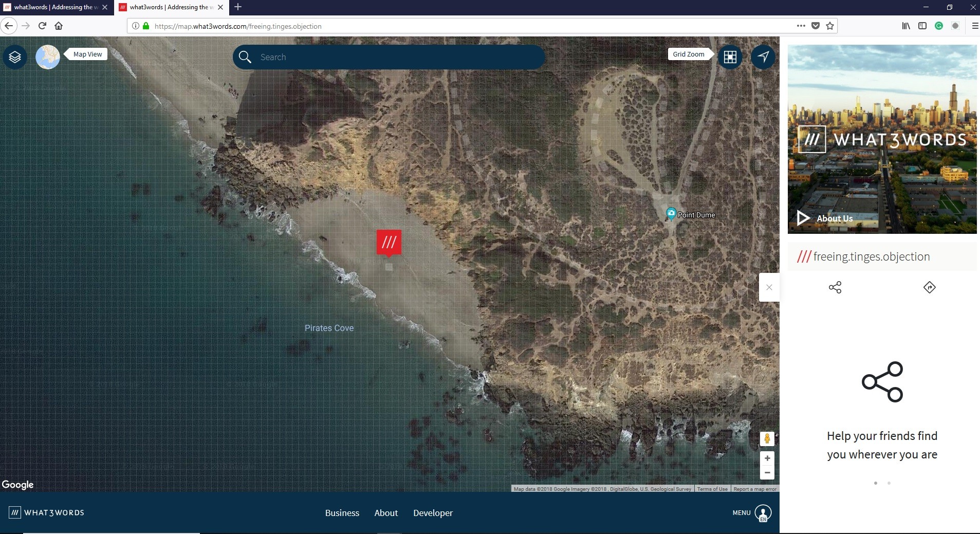Close the side panel with X
980x534 pixels.
769,287
